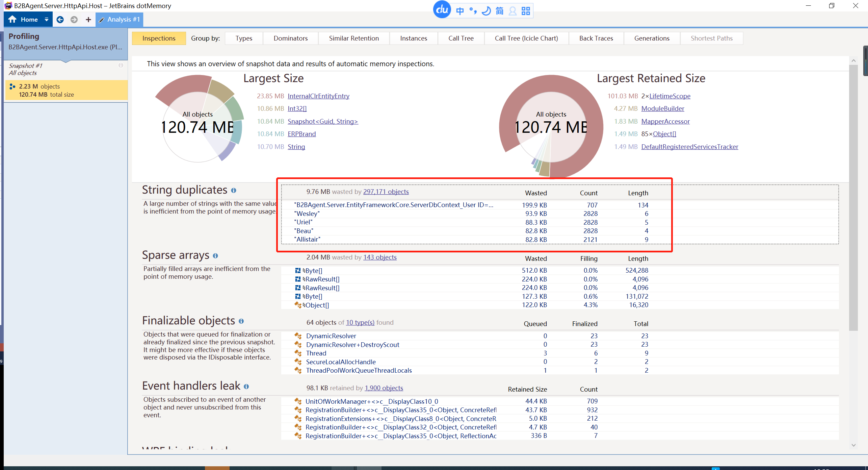The image size is (868, 470).
Task: Click the info icon beside Finalizable objects
Action: [x=241, y=321]
